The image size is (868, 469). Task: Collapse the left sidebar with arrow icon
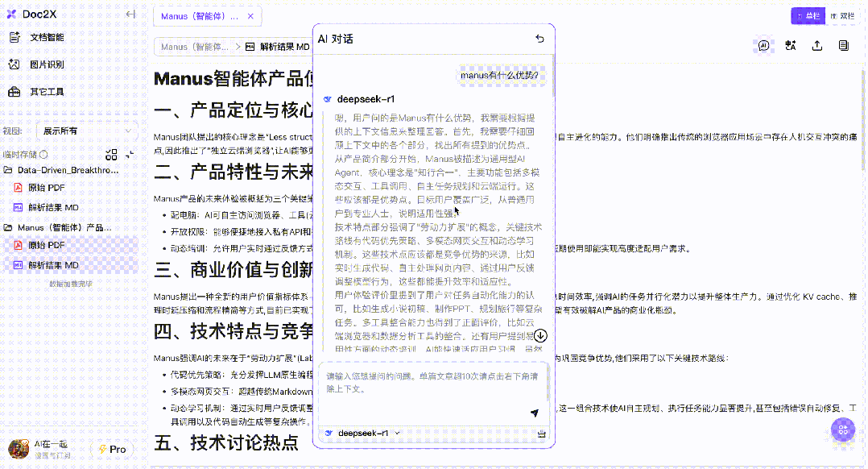tap(130, 14)
